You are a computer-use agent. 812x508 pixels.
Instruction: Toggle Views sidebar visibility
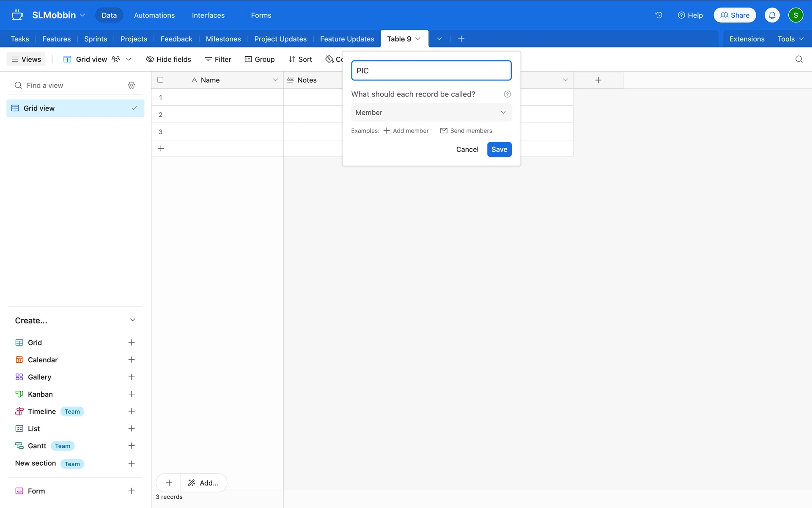[x=26, y=59]
